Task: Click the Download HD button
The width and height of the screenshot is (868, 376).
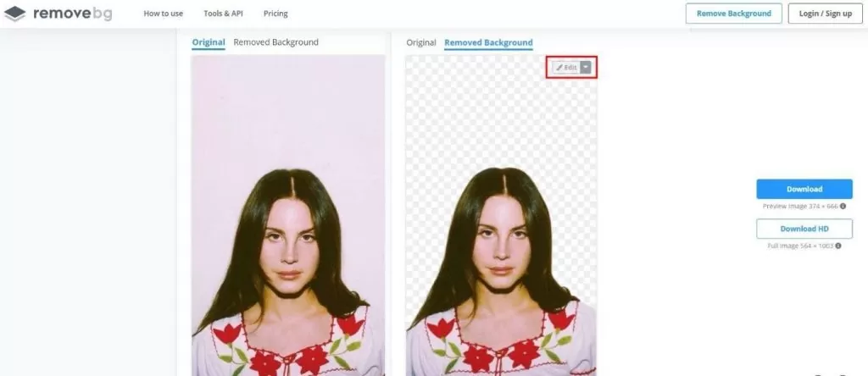Action: pos(804,229)
